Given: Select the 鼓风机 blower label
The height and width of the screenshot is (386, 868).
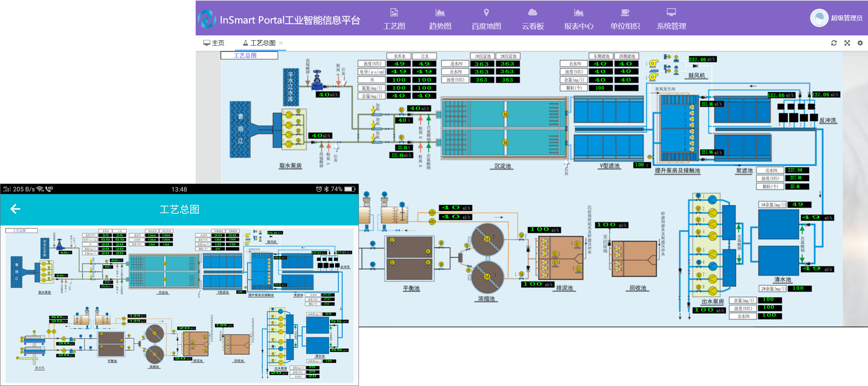Looking at the screenshot, I should [x=696, y=75].
